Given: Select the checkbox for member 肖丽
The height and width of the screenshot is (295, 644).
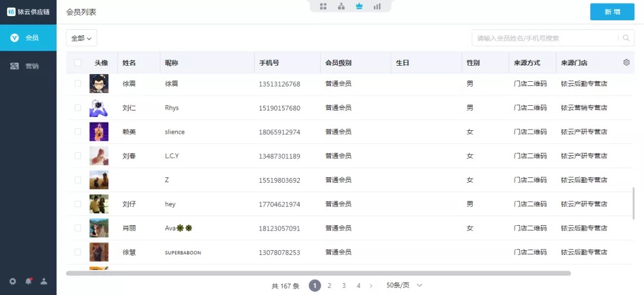Looking at the screenshot, I should tap(78, 228).
